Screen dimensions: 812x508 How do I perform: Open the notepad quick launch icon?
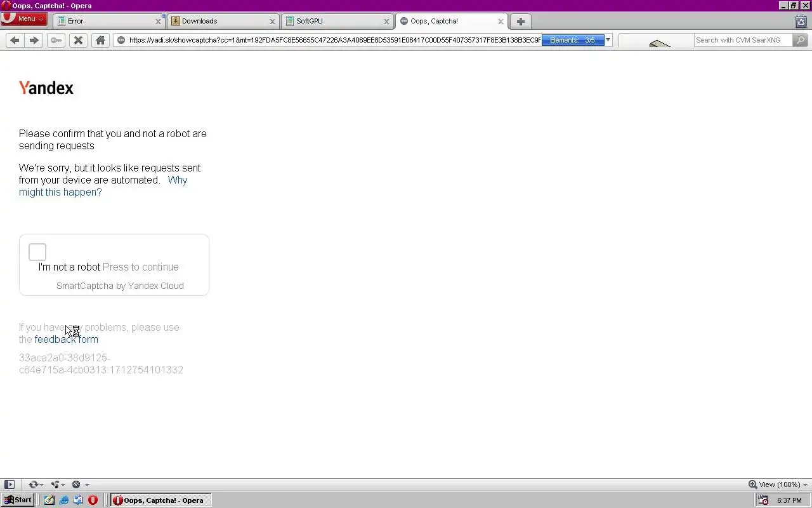click(49, 500)
